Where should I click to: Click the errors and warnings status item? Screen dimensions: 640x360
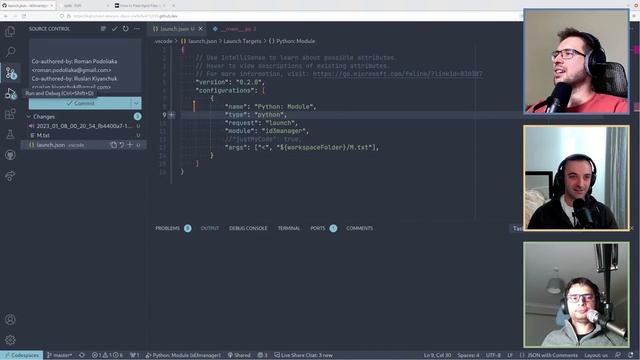[x=107, y=356]
